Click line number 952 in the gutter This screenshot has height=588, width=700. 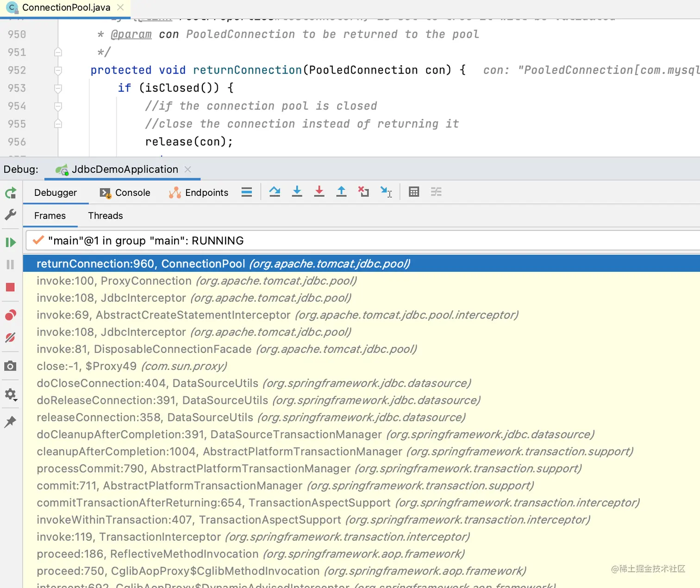17,70
